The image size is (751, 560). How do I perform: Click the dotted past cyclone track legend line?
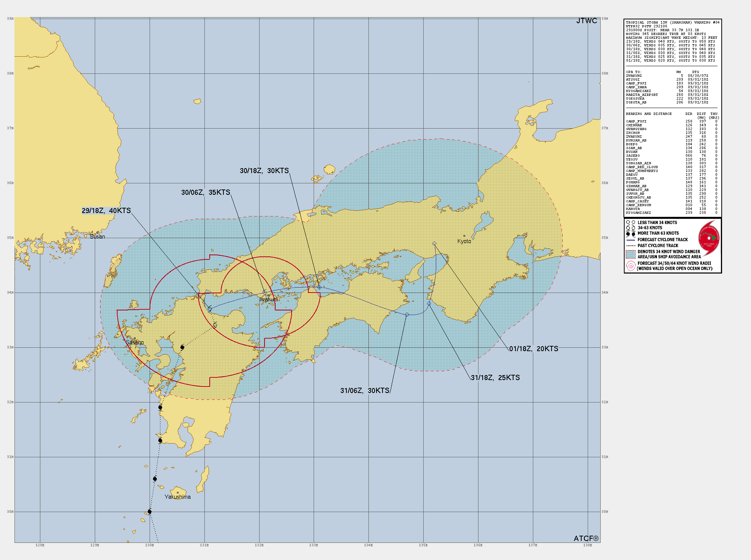(x=631, y=246)
